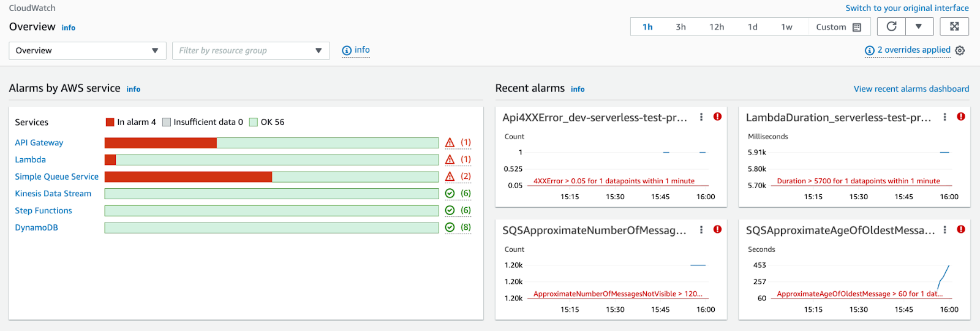Click the warning triangle icon in API Gateway row
Screen dimensions: 980x331
(450, 143)
